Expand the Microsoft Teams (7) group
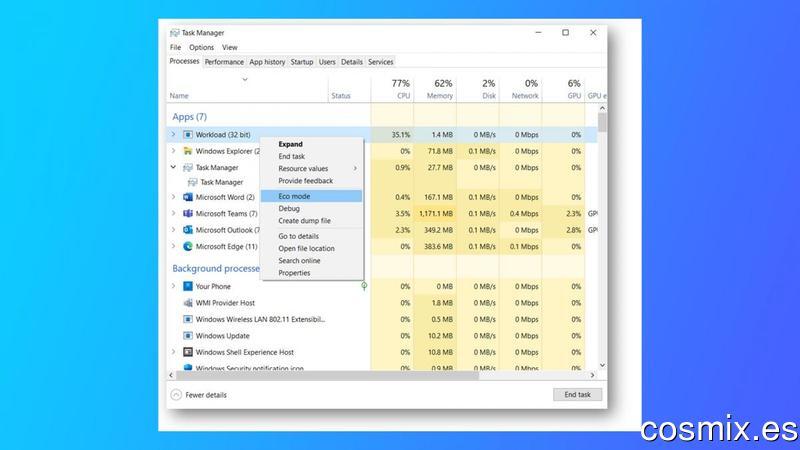 point(173,213)
